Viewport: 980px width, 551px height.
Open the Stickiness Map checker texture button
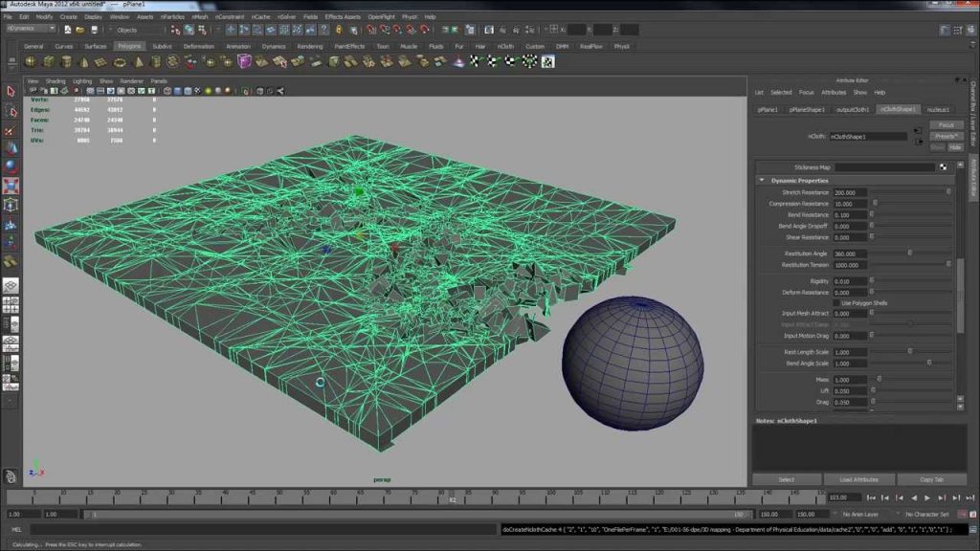(943, 167)
